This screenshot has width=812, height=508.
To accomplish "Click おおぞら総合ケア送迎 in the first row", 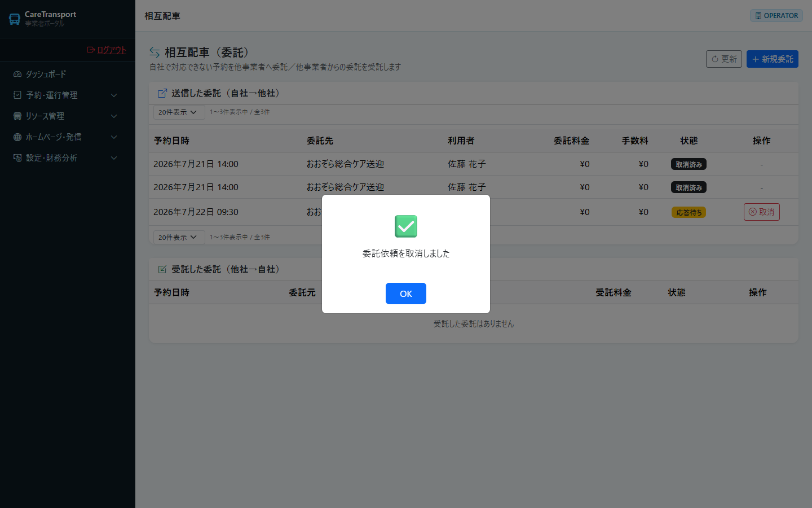I will click(x=345, y=164).
